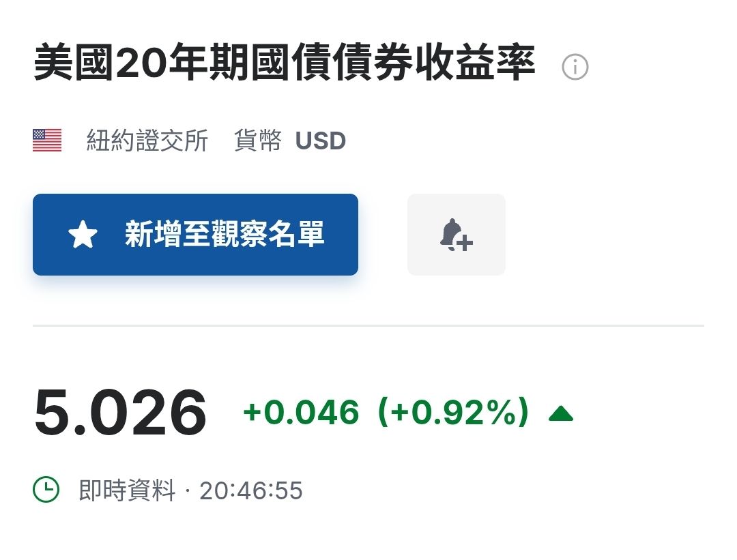Screen dimensions: 737x560
Task: Click the 5.026 yield value
Action: (x=120, y=413)
